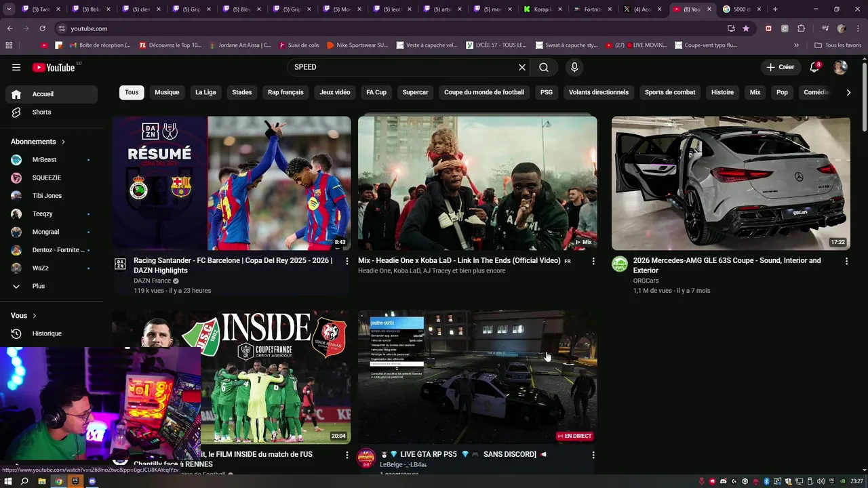Open the Racing Santander - FC Barcelone title

[233, 265]
